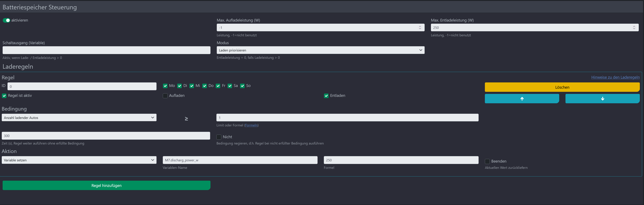Uncheck So weekday checkbox
This screenshot has width=644, height=205.
coord(242,86)
